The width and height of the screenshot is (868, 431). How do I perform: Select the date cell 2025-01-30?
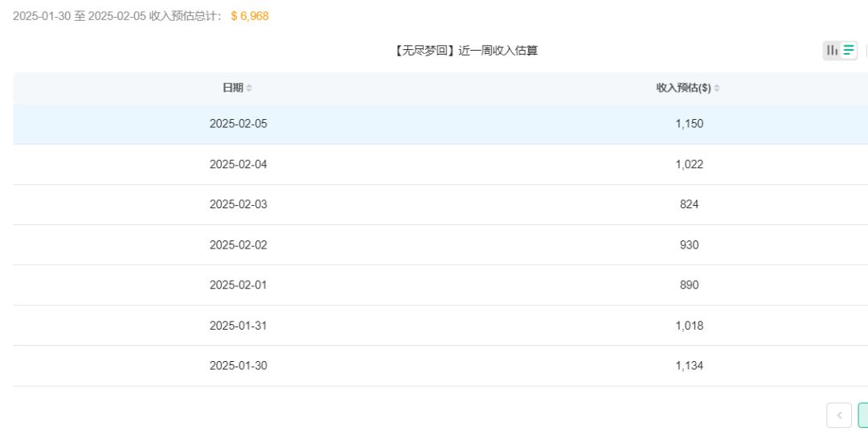[x=238, y=366]
